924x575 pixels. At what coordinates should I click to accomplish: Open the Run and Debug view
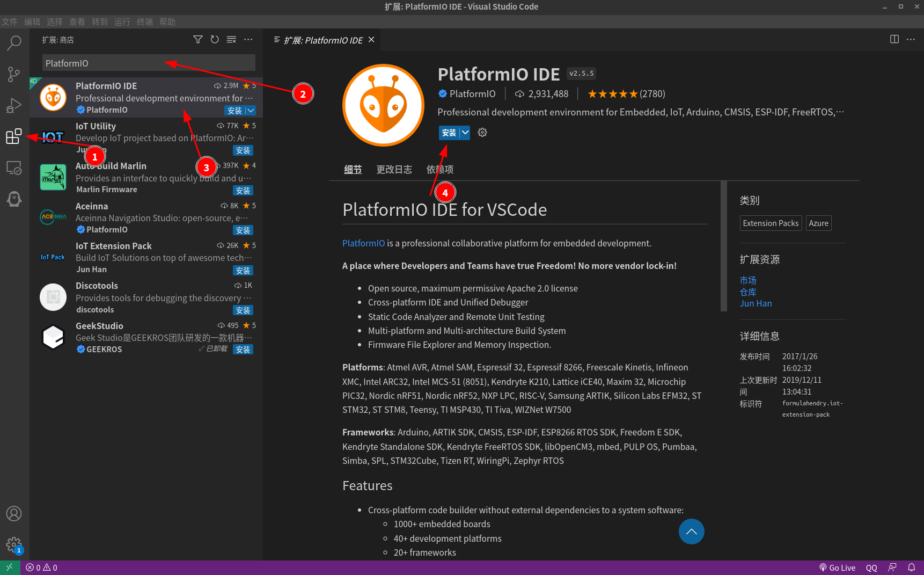click(x=14, y=106)
